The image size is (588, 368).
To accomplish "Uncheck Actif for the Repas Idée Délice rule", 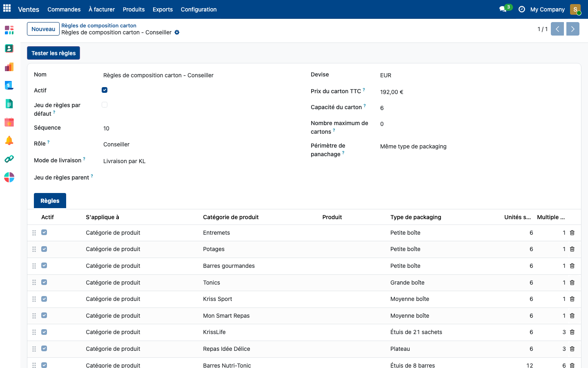I will (x=44, y=348).
